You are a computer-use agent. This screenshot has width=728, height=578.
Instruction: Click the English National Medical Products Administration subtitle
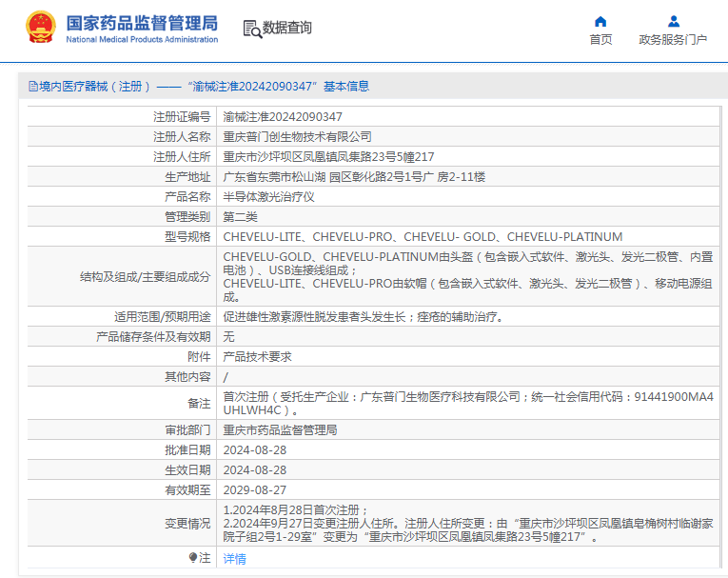point(142,39)
